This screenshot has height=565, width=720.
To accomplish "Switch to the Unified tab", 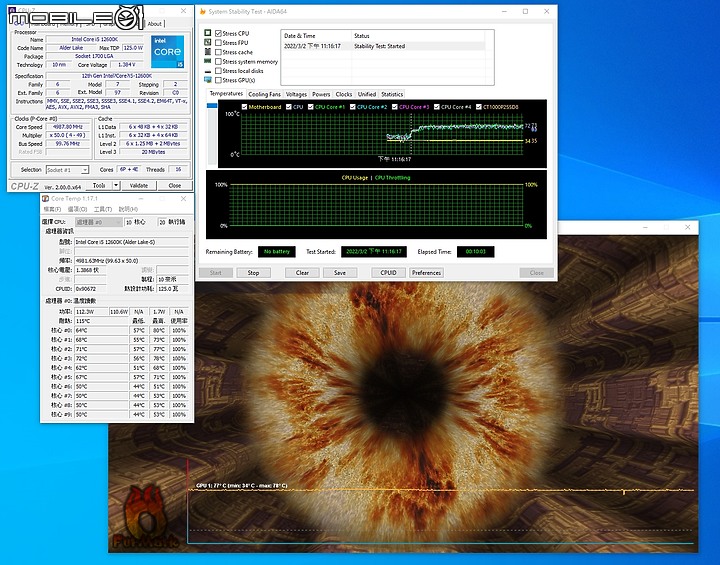I will click(367, 94).
